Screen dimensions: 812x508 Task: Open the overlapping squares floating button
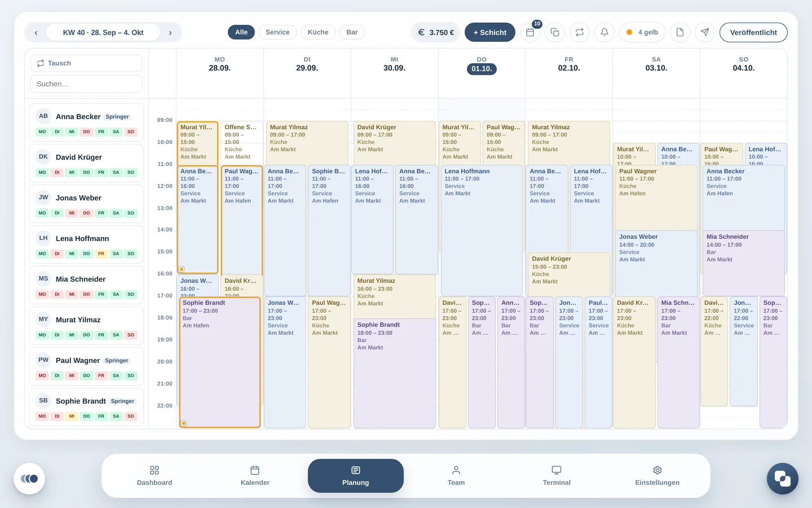[783, 479]
